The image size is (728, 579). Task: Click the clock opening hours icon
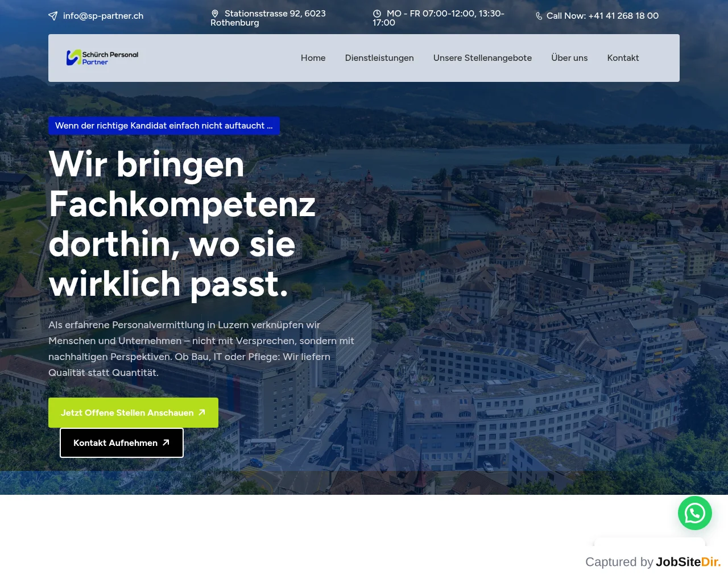pos(377,14)
